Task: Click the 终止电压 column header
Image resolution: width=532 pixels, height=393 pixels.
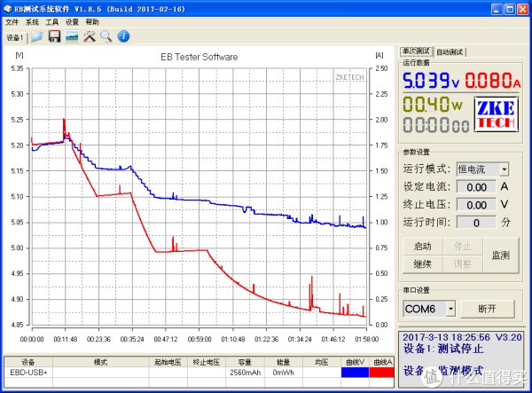Action: coord(207,362)
